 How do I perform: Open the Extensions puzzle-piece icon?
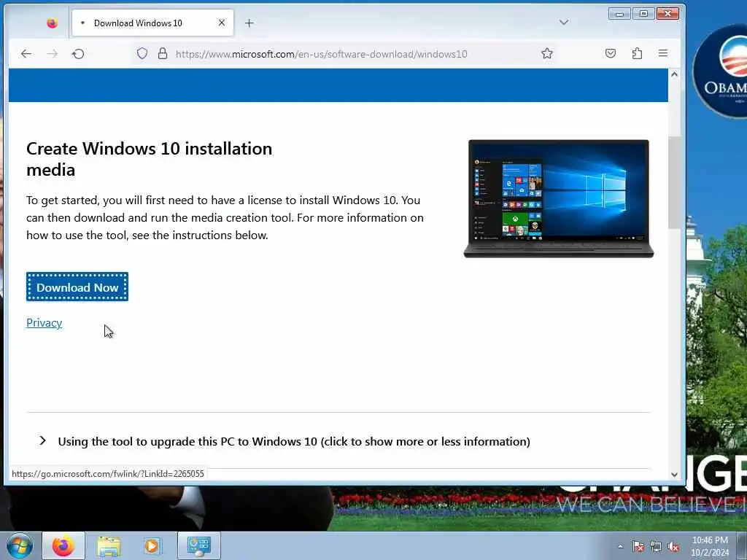(637, 53)
